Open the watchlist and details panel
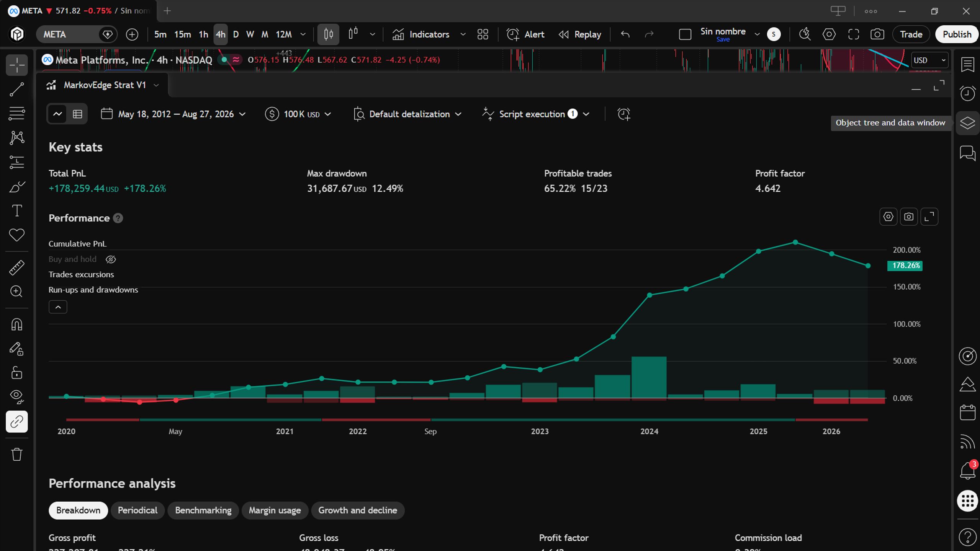The height and width of the screenshot is (551, 980). tap(967, 64)
